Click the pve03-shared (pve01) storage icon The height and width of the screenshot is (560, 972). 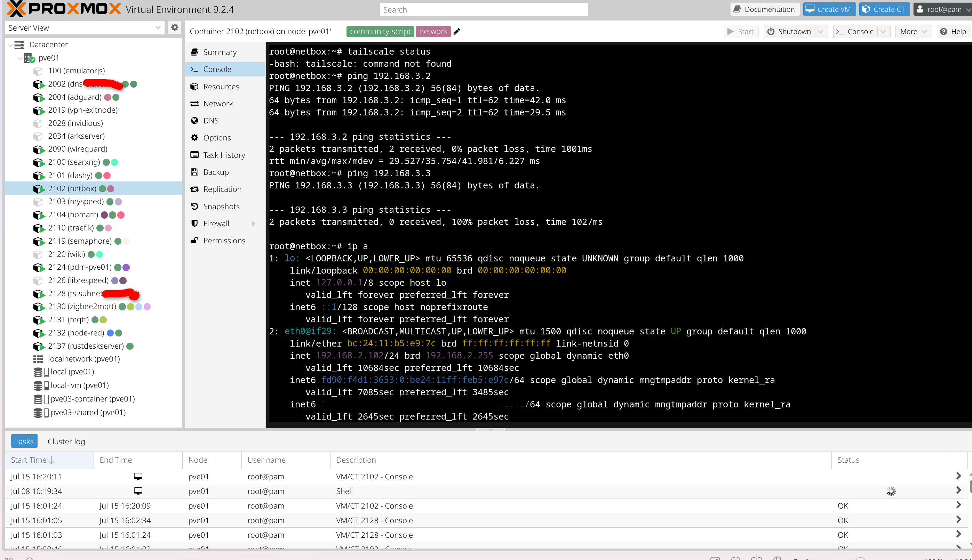(41, 413)
